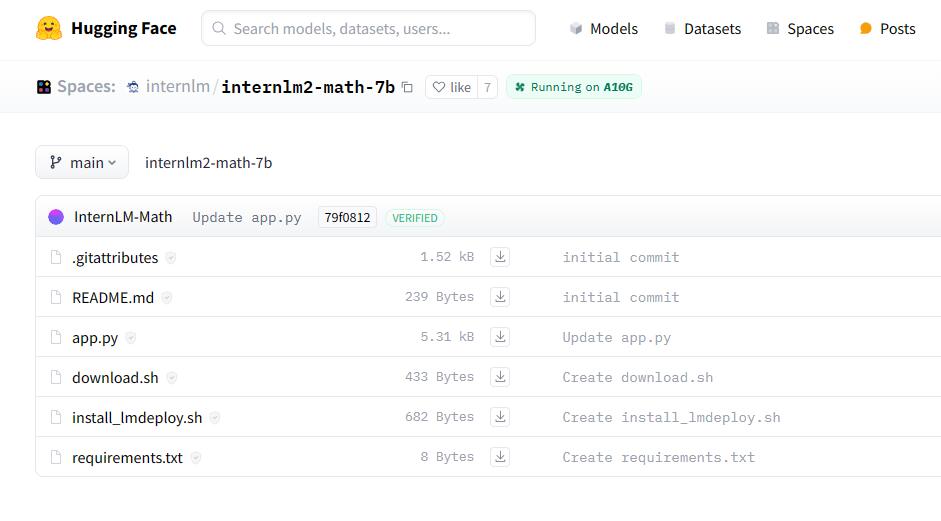Open internlm2-math-7b folder path link
The width and height of the screenshot is (941, 521).
tap(208, 163)
